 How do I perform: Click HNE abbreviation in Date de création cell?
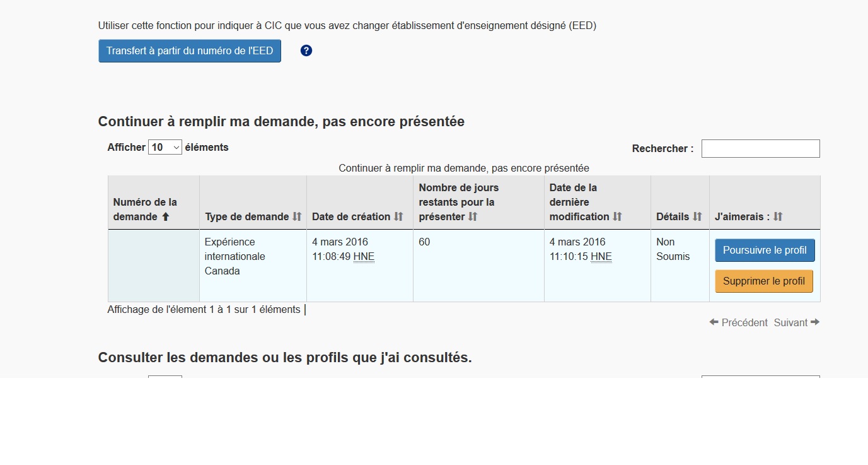click(364, 257)
